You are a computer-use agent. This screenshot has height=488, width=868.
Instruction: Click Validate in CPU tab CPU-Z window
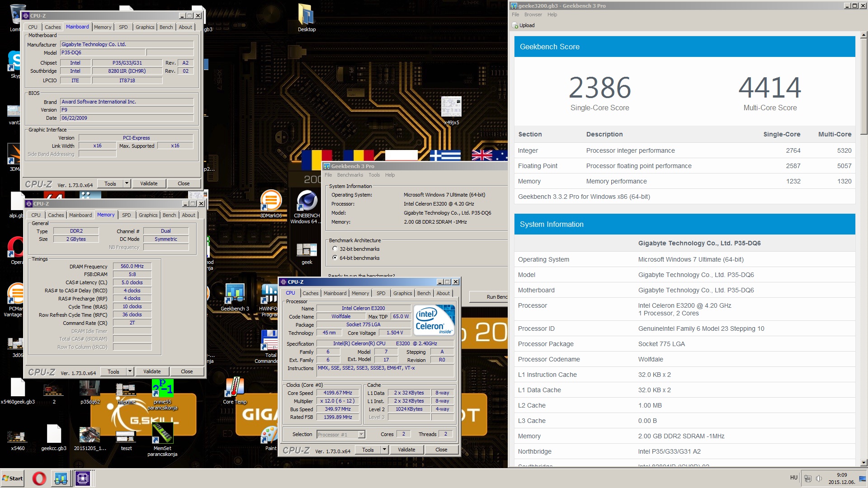[406, 450]
